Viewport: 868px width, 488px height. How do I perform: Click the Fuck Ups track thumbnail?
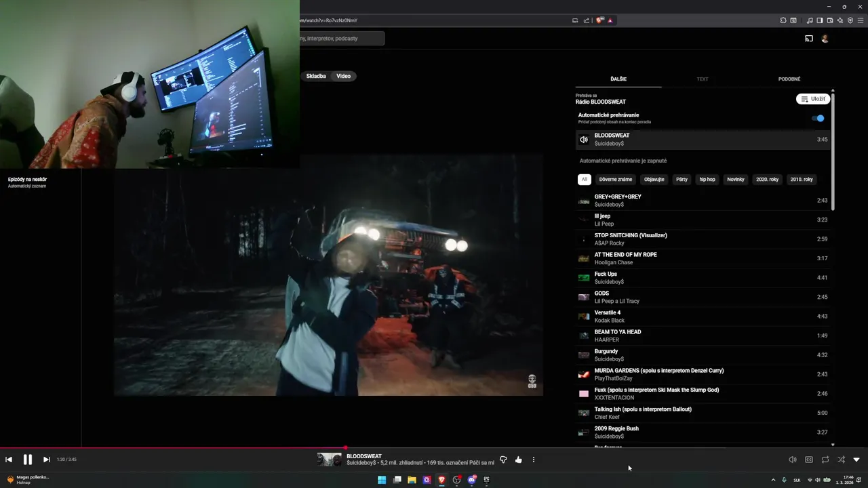pos(584,278)
